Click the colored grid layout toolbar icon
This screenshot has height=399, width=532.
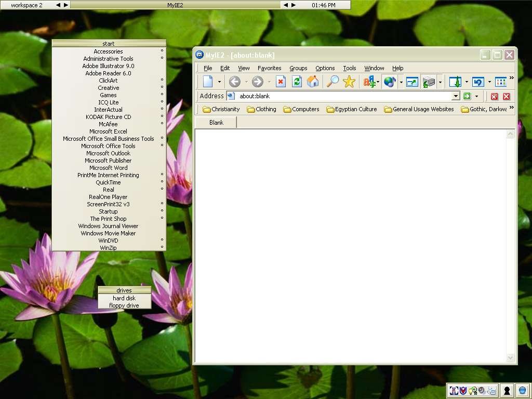tap(500, 82)
